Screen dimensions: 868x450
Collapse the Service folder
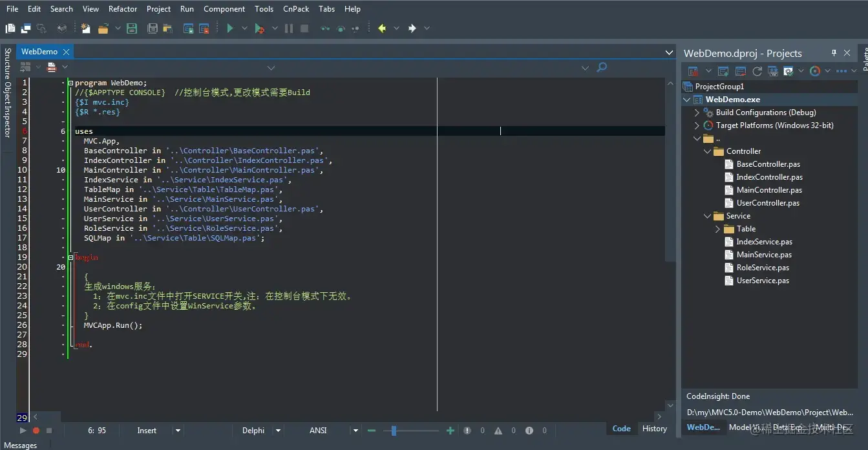[x=707, y=216]
